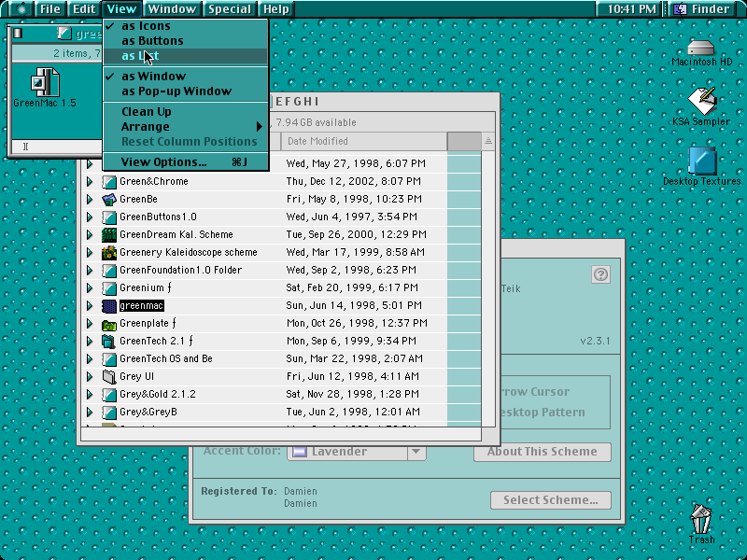The height and width of the screenshot is (560, 747).
Task: Click the Select Scheme... button
Action: click(x=551, y=500)
